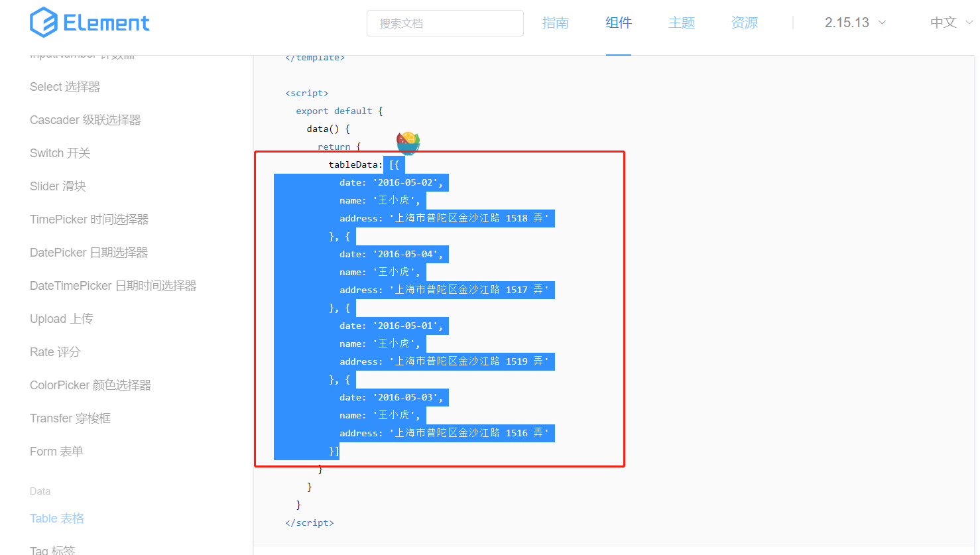The height and width of the screenshot is (555, 980).
Task: Click the floating fruit bowl widget icon
Action: [x=408, y=141]
